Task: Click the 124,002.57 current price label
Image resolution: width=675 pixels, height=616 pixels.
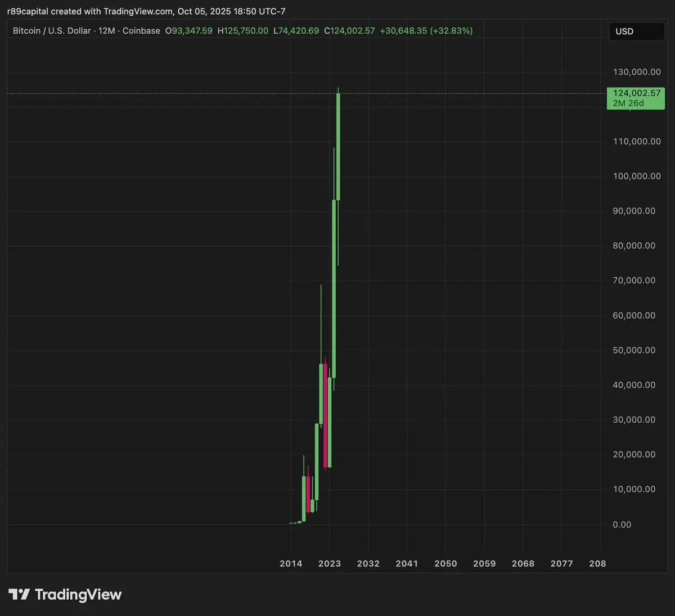Action: coord(637,93)
